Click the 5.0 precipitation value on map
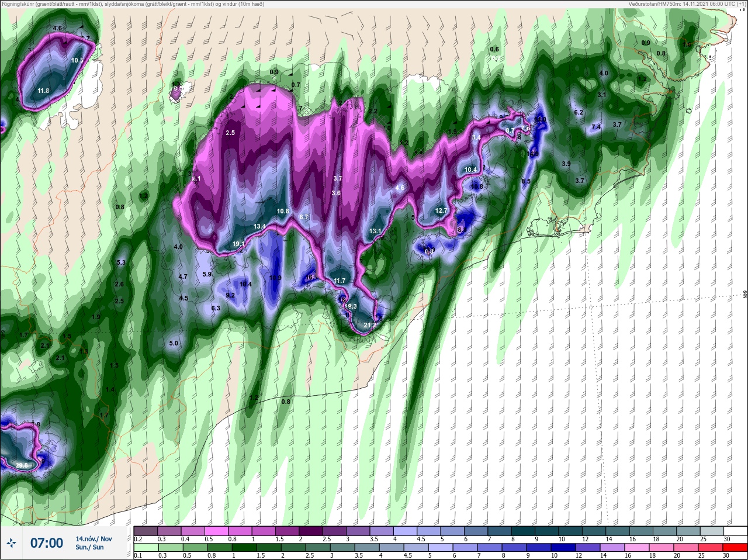Screen dimensions: 748x560 (174, 343)
